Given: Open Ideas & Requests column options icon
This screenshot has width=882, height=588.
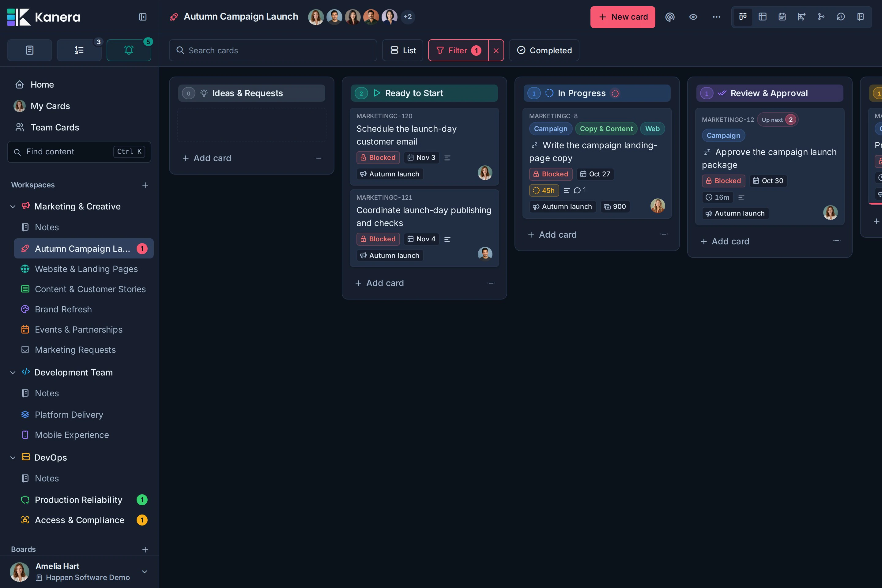Looking at the screenshot, I should [x=318, y=158].
